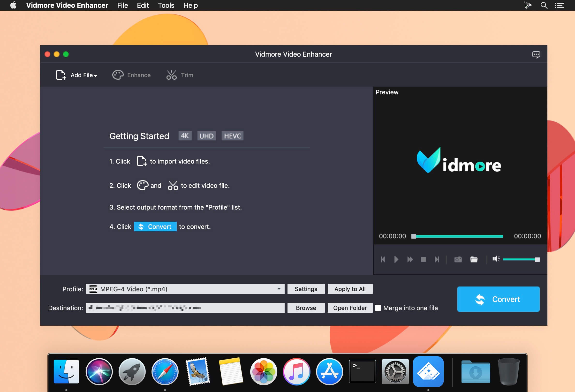Skip to the next frame
Viewport: 575px width, 392px height.
pos(437,259)
